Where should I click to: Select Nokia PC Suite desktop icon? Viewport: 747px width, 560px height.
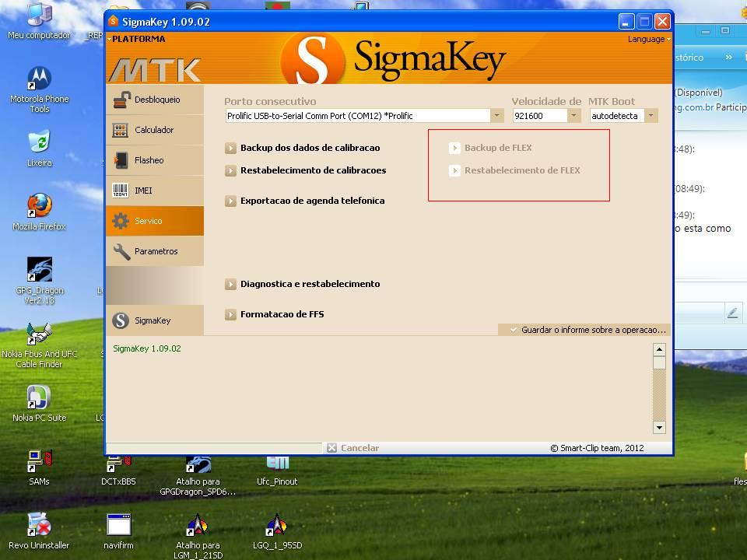[x=39, y=404]
